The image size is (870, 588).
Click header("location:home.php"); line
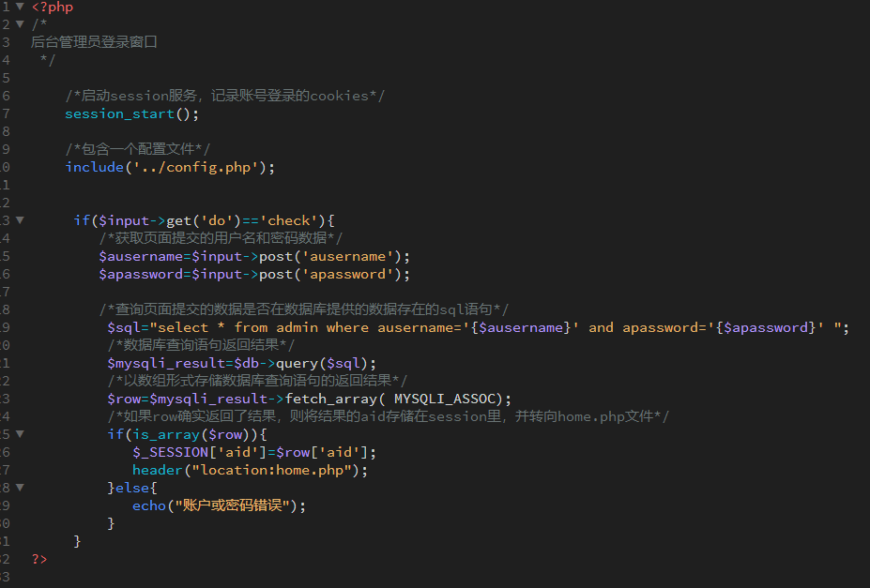pos(250,471)
